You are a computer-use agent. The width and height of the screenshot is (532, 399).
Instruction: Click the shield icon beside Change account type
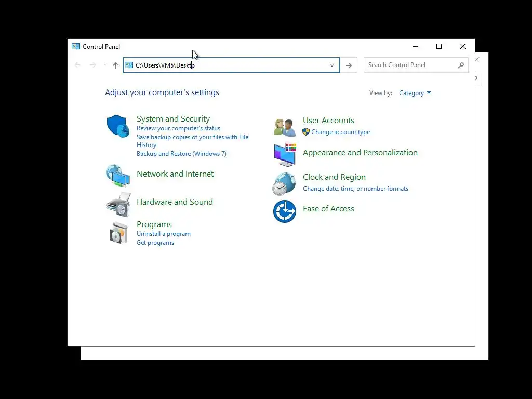[306, 132]
